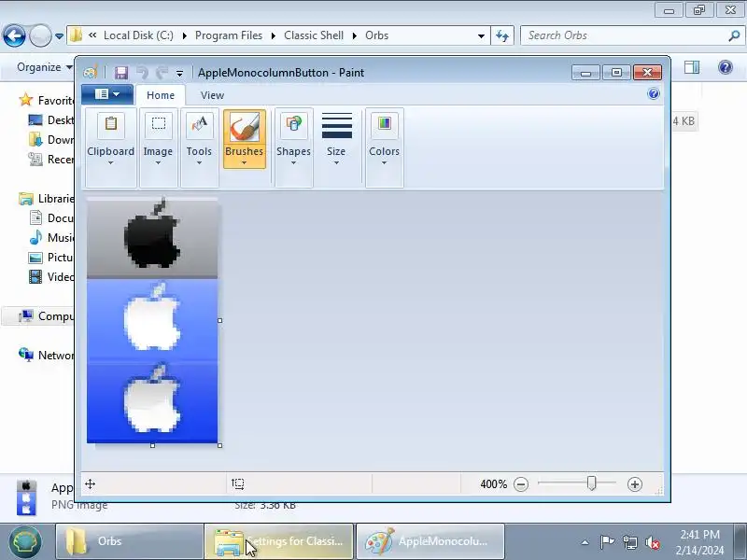
Task: Show hidden tray icons arrow
Action: pyautogui.click(x=585, y=542)
